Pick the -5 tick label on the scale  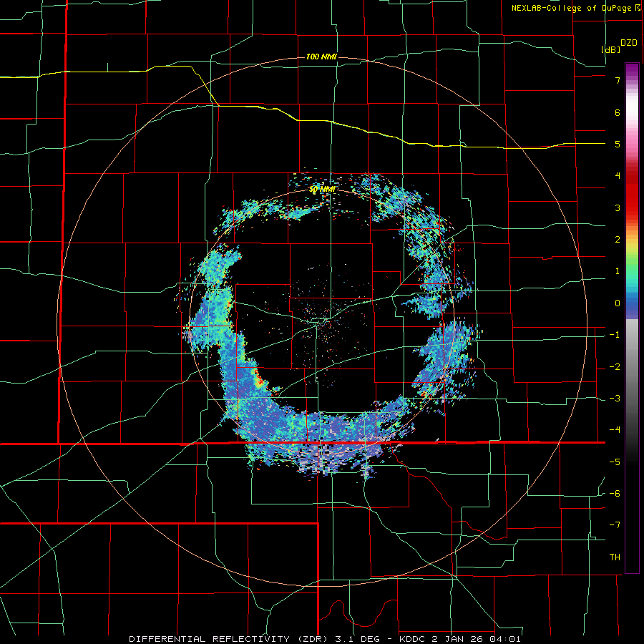615,462
